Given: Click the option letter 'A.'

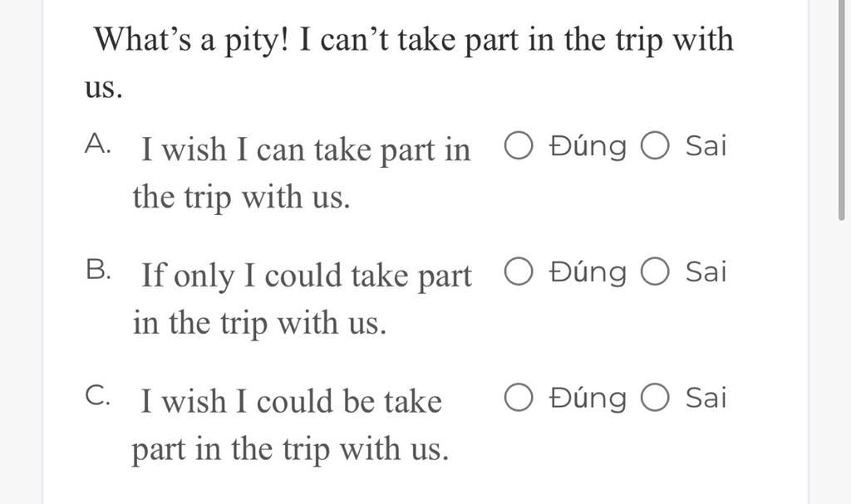Looking at the screenshot, I should tap(98, 144).
